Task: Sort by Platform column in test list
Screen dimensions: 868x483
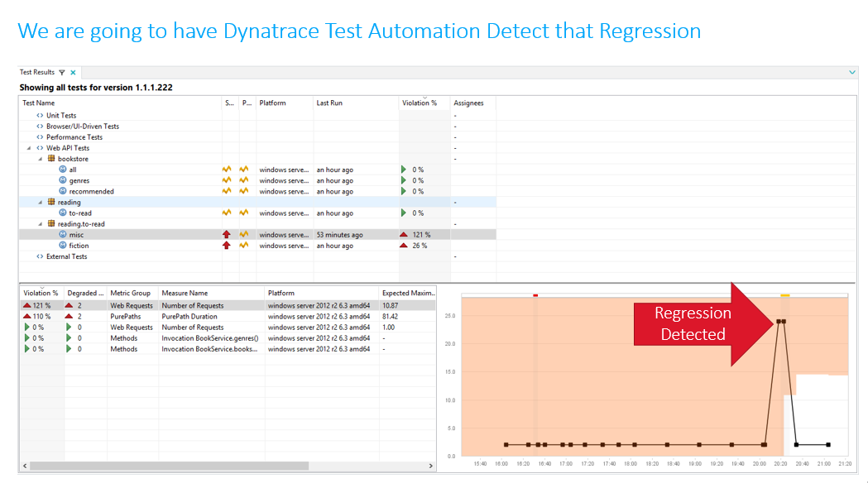Action: coord(285,103)
